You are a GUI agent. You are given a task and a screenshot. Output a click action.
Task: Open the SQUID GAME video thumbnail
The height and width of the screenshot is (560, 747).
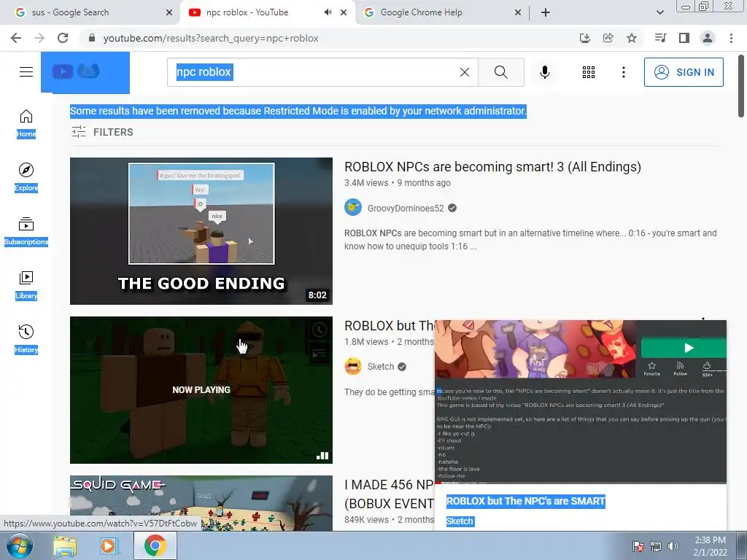click(x=201, y=503)
